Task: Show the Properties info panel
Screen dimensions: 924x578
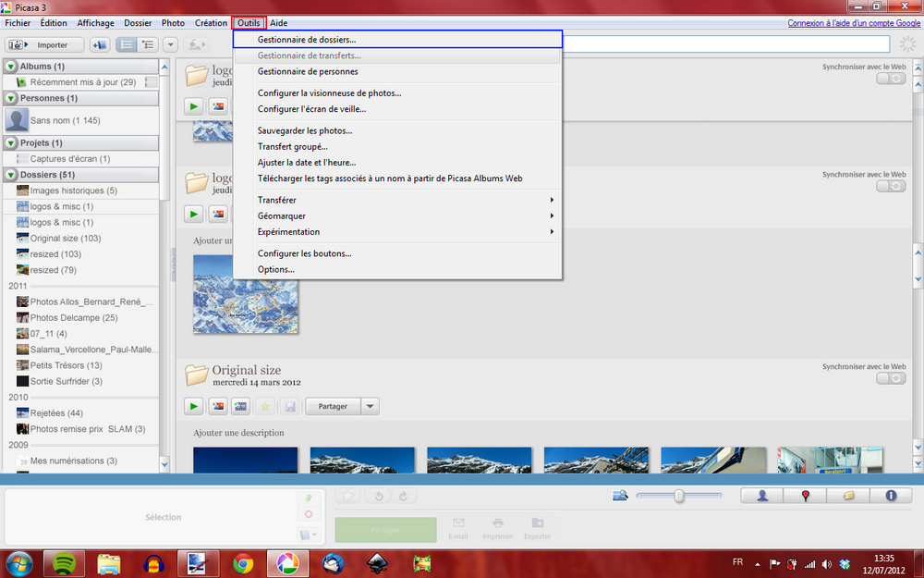Action: 891,496
